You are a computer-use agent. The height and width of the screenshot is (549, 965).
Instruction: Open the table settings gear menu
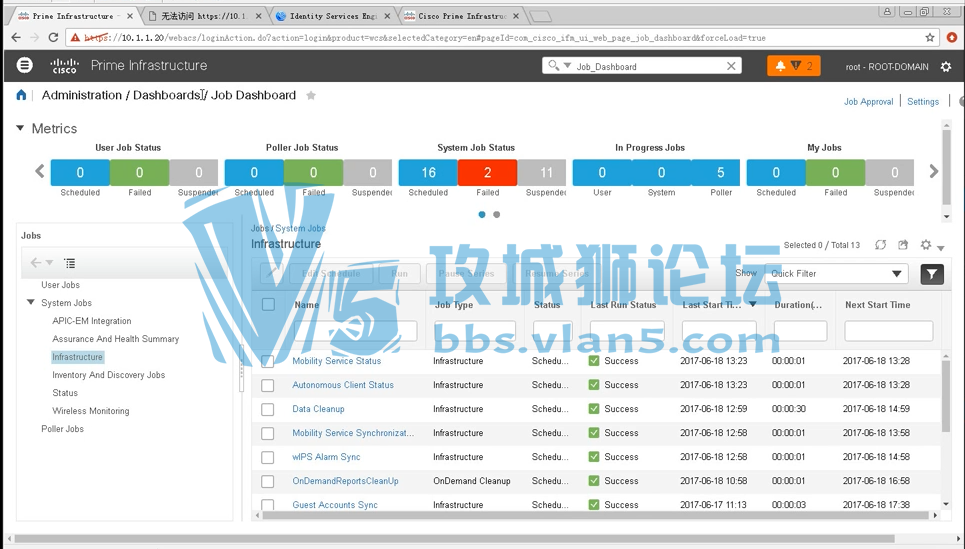926,245
